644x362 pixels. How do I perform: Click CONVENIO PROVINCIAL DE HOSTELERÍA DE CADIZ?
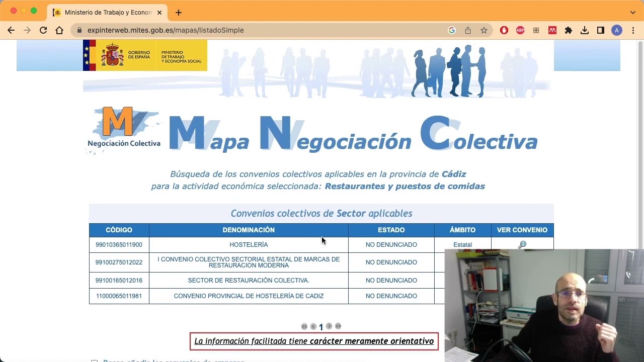pyautogui.click(x=249, y=296)
